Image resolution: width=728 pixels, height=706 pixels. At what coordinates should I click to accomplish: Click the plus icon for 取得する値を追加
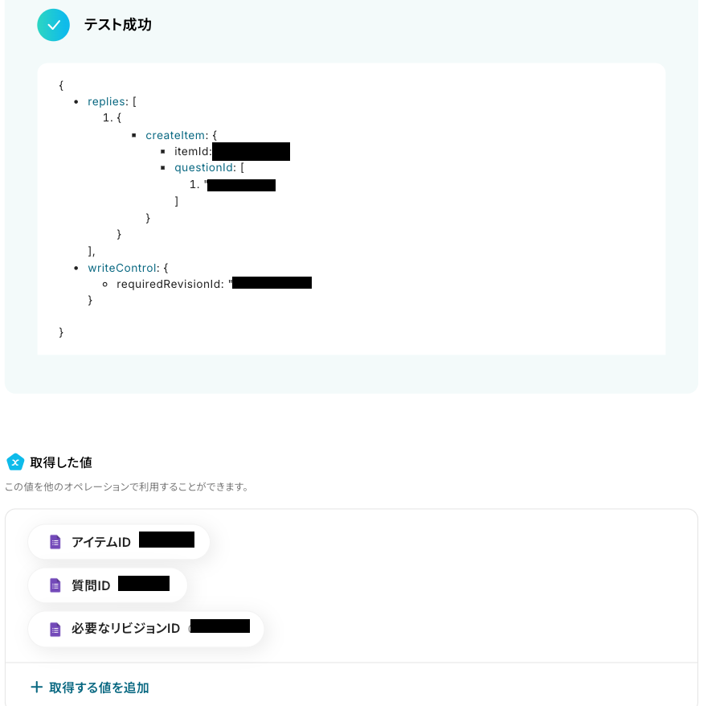click(36, 688)
